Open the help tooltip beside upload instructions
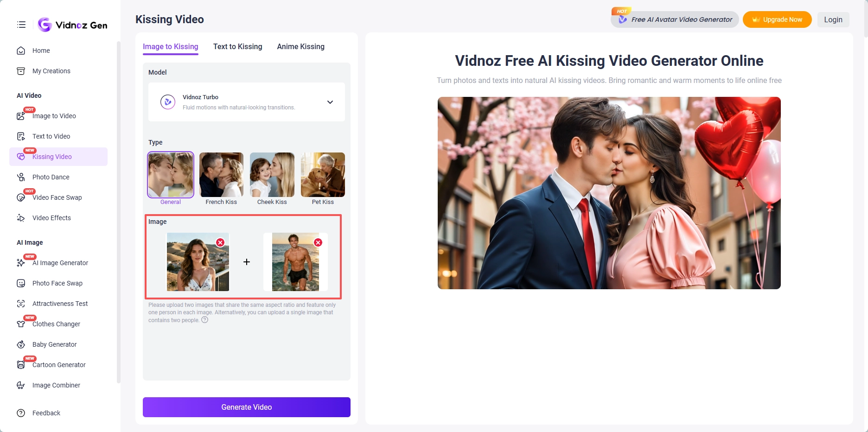The height and width of the screenshot is (432, 868). pos(204,320)
